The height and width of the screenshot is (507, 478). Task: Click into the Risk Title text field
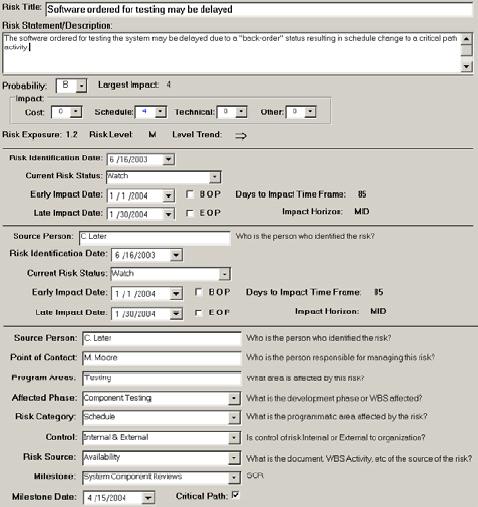259,9
